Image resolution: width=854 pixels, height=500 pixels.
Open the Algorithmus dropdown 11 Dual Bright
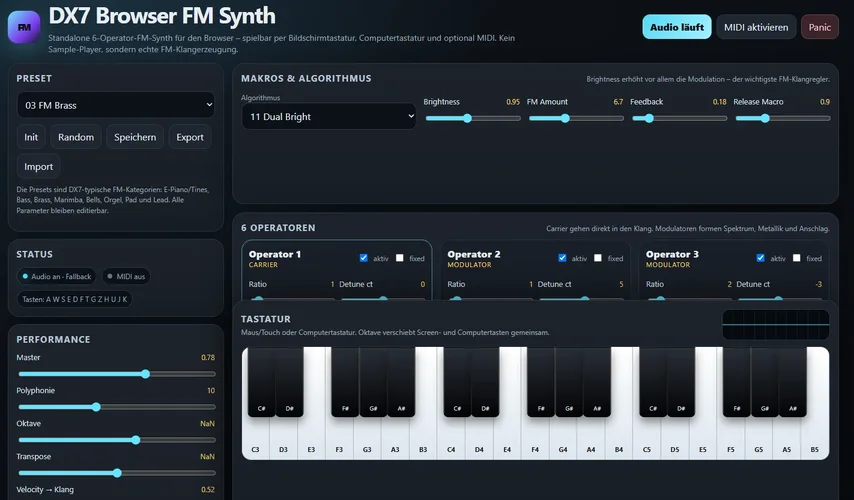pyautogui.click(x=329, y=117)
